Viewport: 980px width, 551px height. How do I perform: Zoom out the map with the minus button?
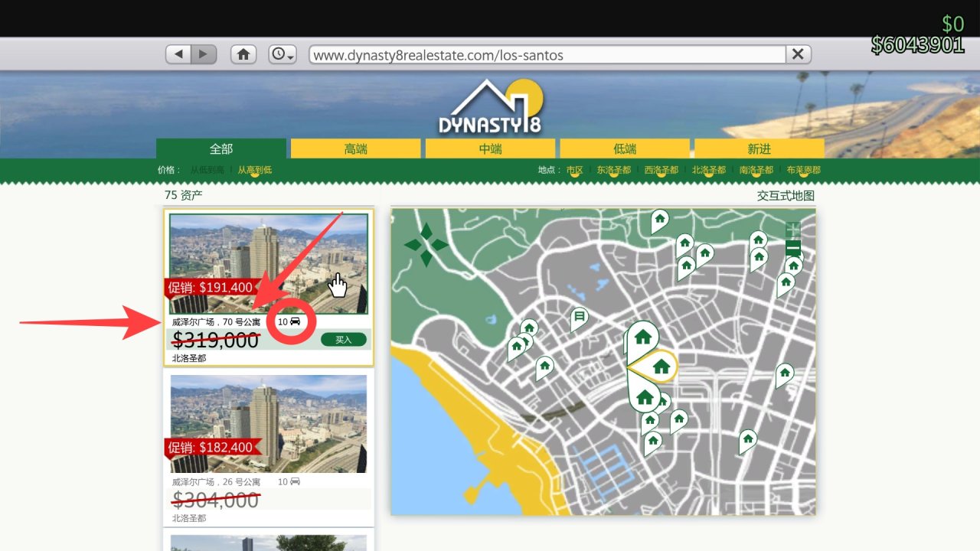pos(793,248)
